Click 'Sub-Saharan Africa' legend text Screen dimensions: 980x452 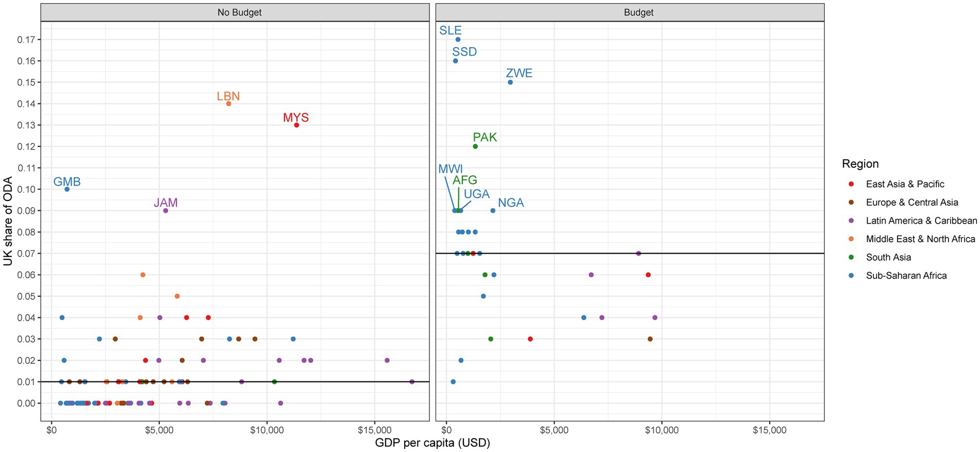click(906, 276)
